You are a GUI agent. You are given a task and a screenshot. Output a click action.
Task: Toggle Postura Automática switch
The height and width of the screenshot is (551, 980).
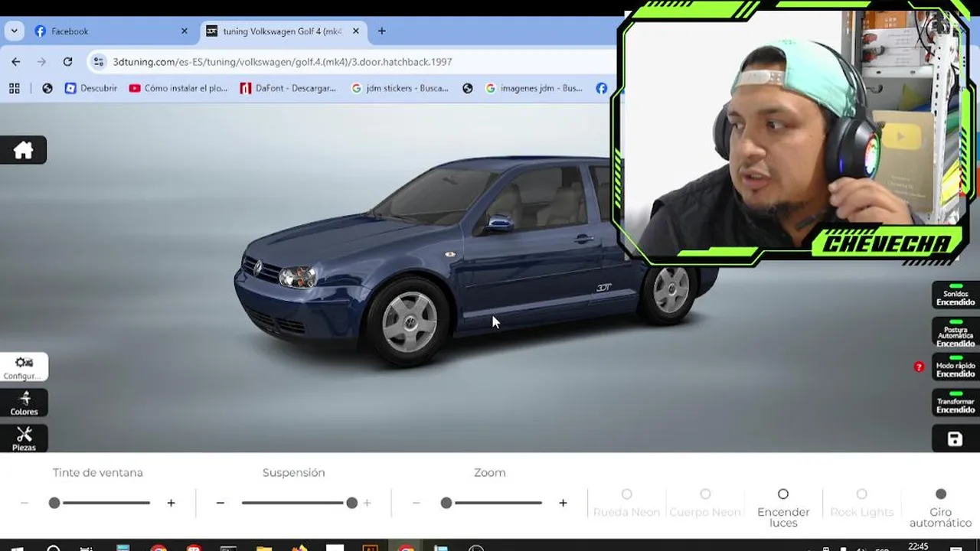(955, 332)
